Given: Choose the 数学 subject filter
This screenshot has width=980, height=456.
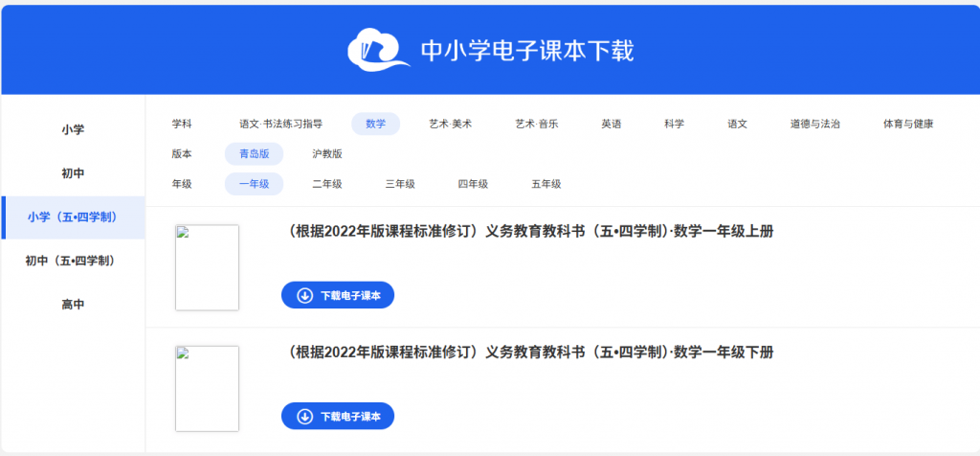Looking at the screenshot, I should point(375,124).
